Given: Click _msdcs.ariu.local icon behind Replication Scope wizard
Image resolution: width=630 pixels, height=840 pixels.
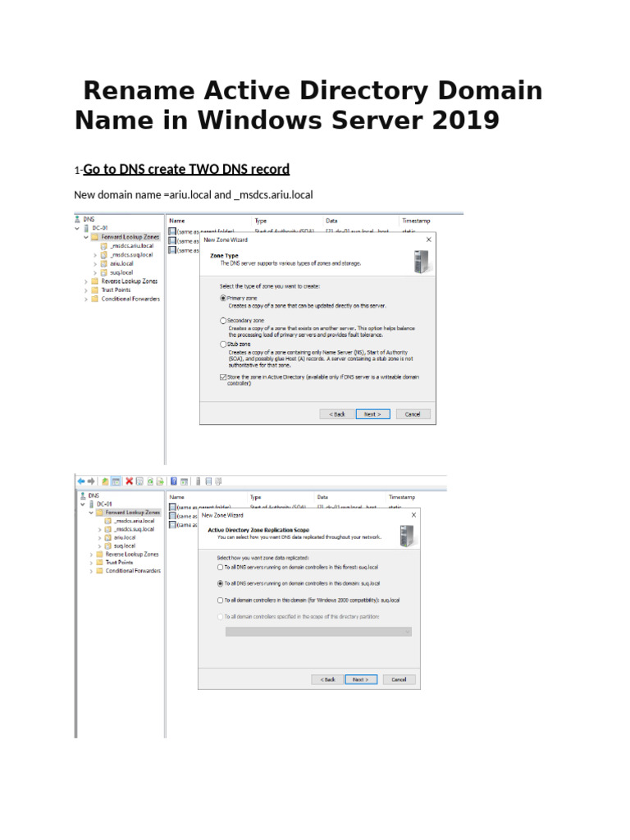Looking at the screenshot, I should (107, 521).
